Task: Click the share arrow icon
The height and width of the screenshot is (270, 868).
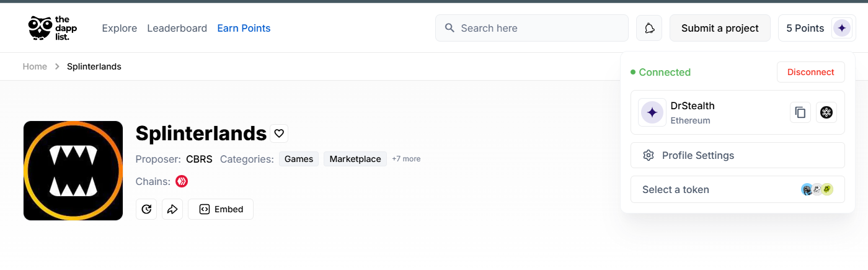Action: click(172, 209)
